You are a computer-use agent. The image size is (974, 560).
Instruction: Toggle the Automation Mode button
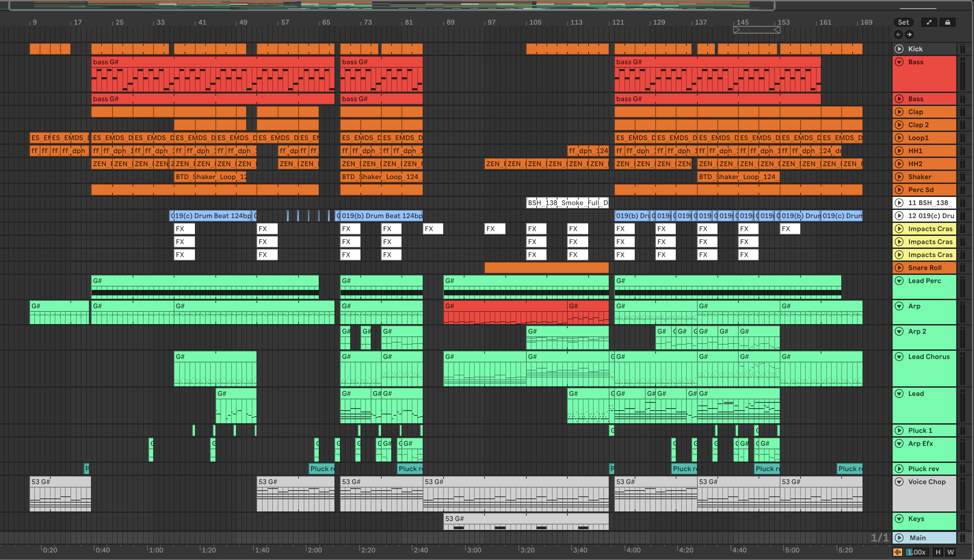click(x=929, y=22)
